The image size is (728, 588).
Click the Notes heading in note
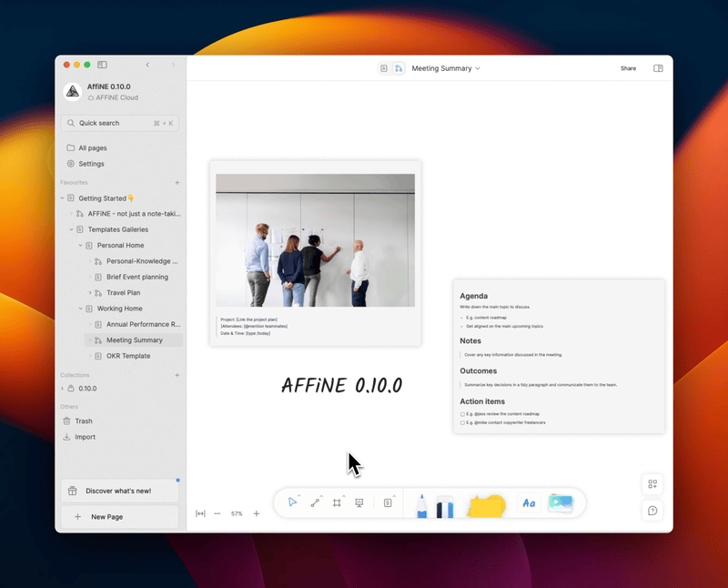[470, 340]
